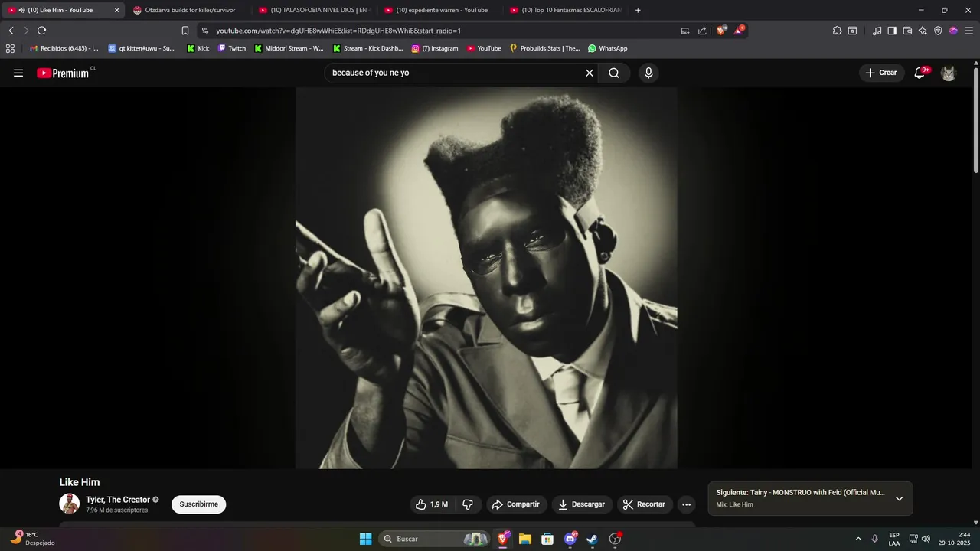Click the Recortar clip button
Image resolution: width=980 pixels, height=551 pixels.
(x=645, y=504)
